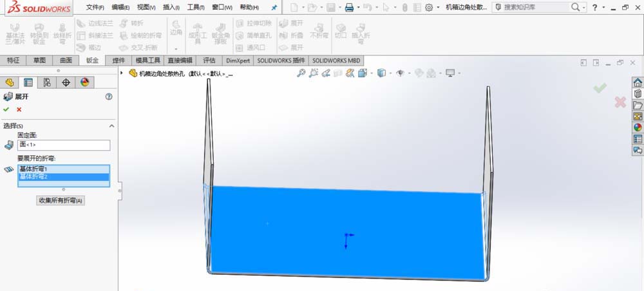The image size is (644, 291).
Task: Click the green checkmark OK in 展开 panel
Action: (x=6, y=109)
